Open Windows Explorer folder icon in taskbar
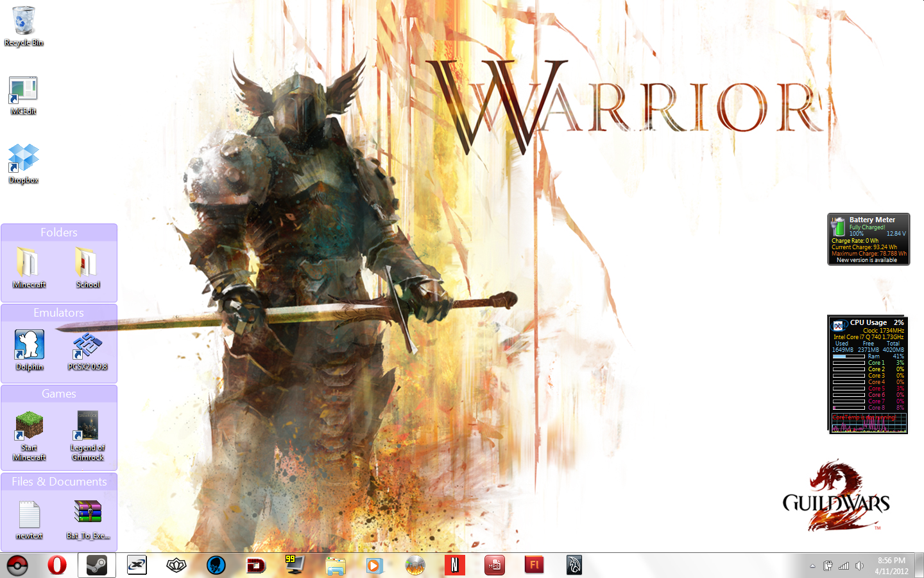Viewport: 924px width, 578px height. pyautogui.click(x=336, y=565)
